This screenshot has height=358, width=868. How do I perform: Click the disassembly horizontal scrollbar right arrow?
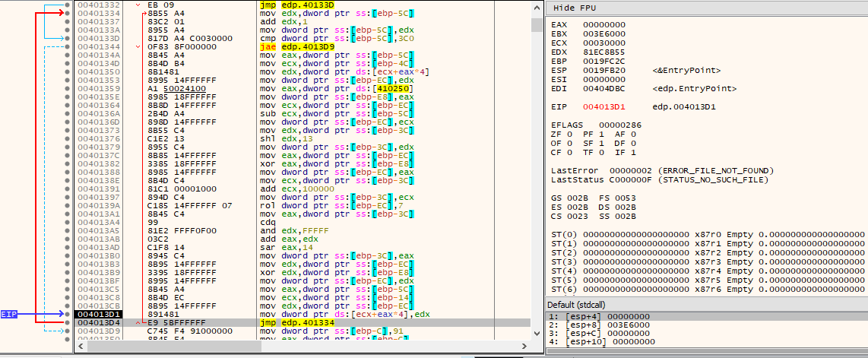(523, 347)
